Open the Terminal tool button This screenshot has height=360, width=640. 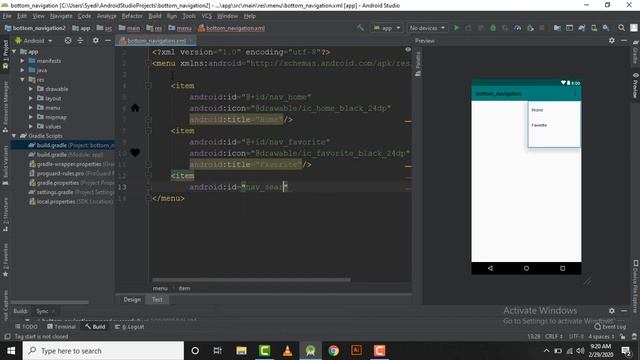(x=61, y=327)
